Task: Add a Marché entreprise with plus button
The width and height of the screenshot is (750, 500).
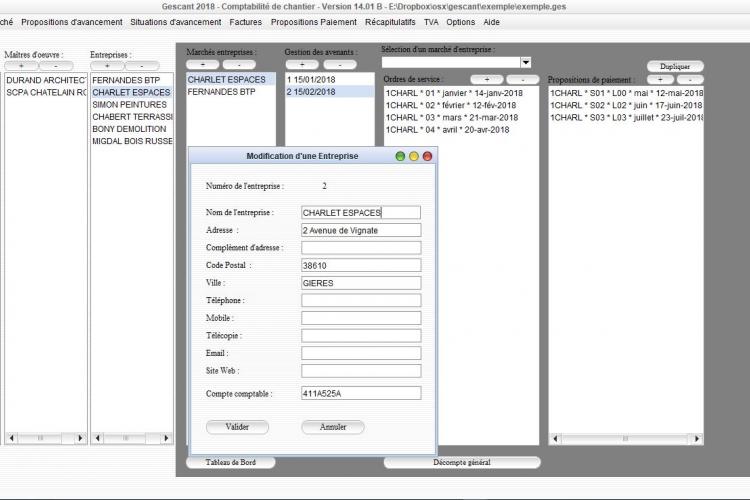Action: (x=203, y=65)
